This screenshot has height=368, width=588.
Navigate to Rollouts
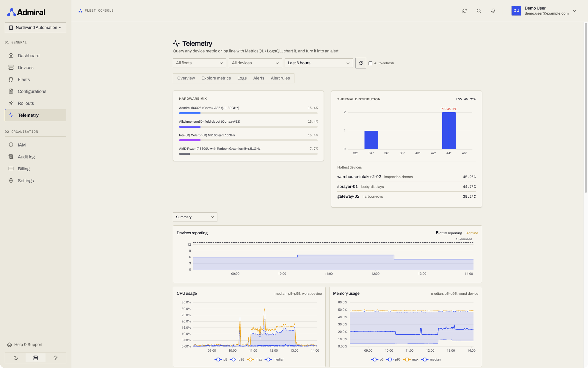tap(35, 103)
